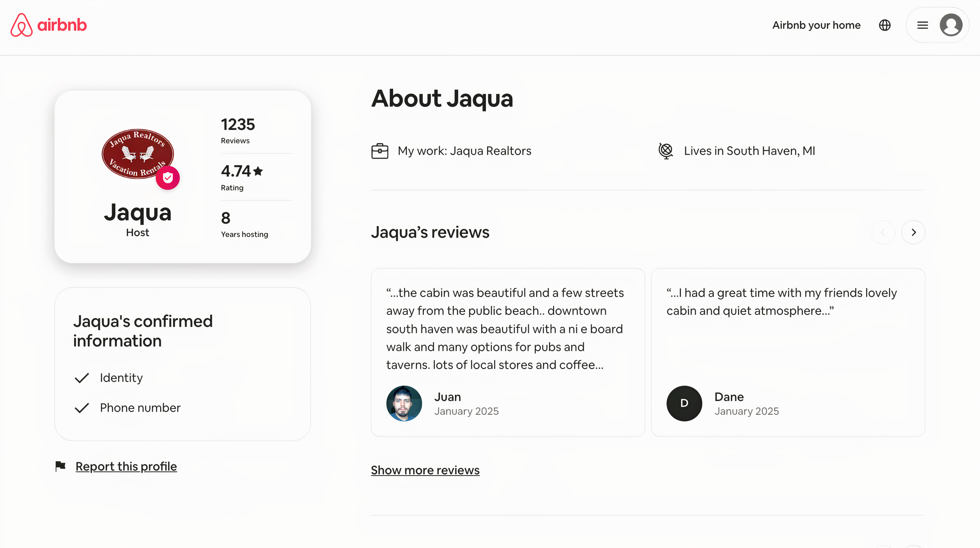Viewport: 980px width, 548px height.
Task: Click the verified shield badge
Action: point(168,178)
